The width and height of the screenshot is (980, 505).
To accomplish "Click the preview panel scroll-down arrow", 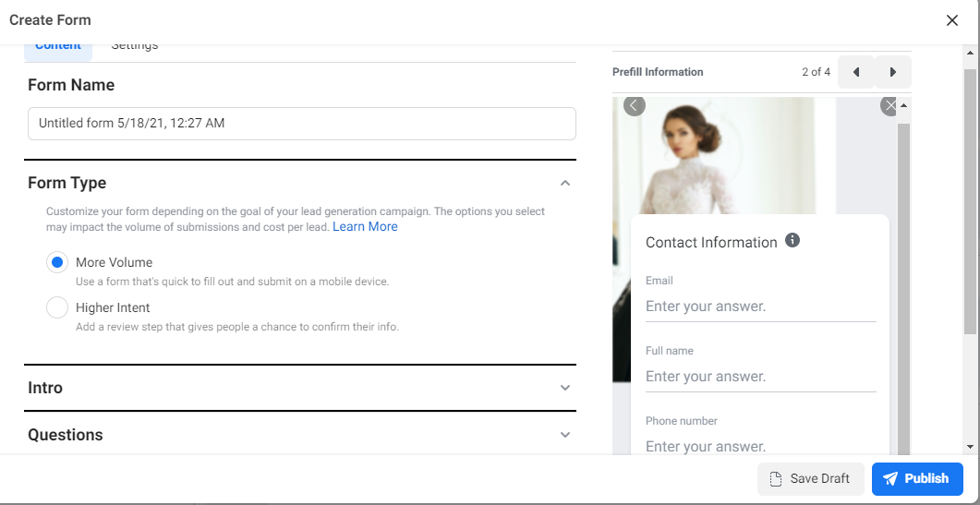I will coord(903,447).
